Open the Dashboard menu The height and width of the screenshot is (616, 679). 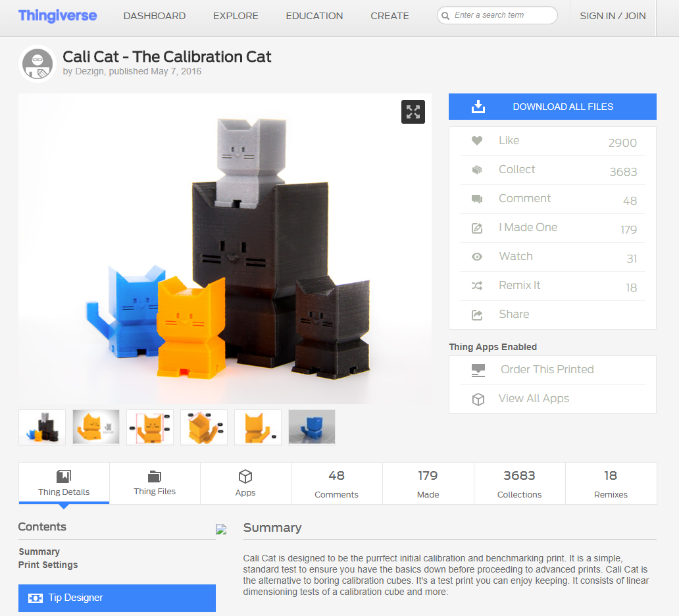point(155,16)
